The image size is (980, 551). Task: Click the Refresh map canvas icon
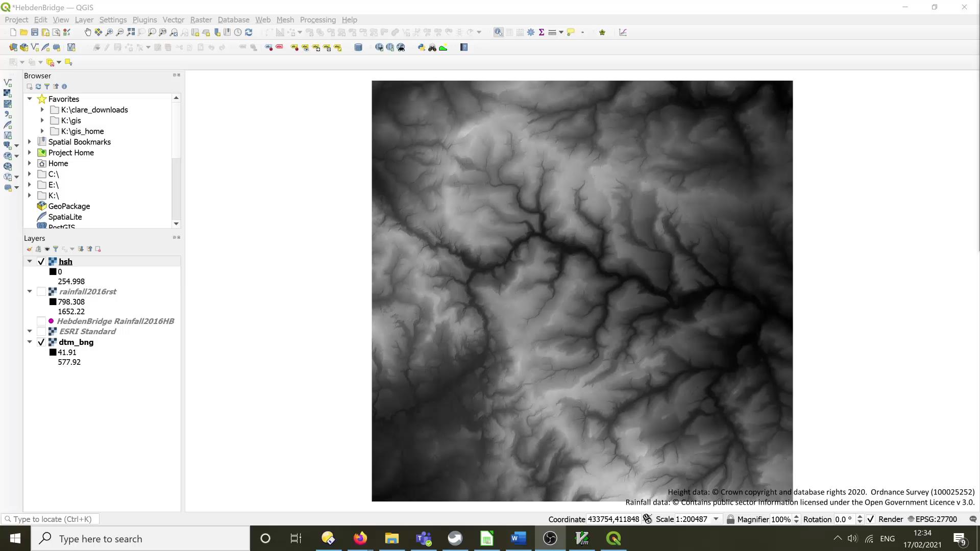point(249,32)
